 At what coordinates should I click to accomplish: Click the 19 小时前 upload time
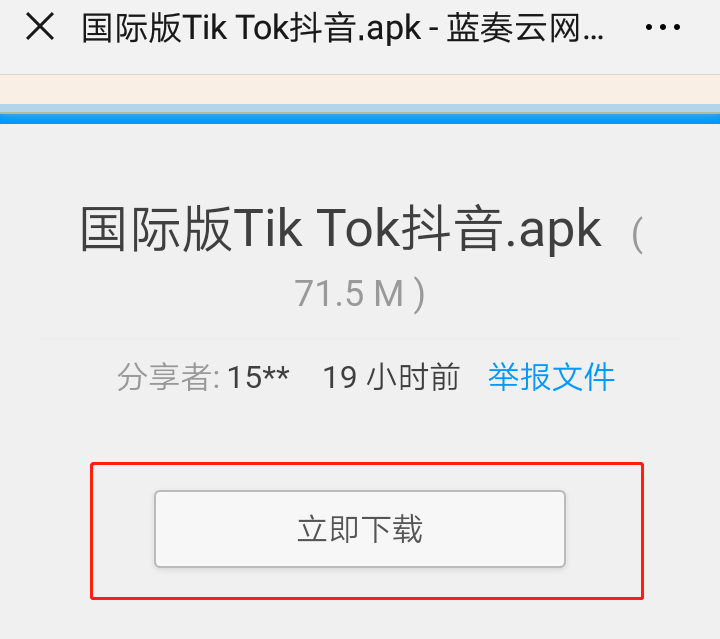(x=391, y=377)
